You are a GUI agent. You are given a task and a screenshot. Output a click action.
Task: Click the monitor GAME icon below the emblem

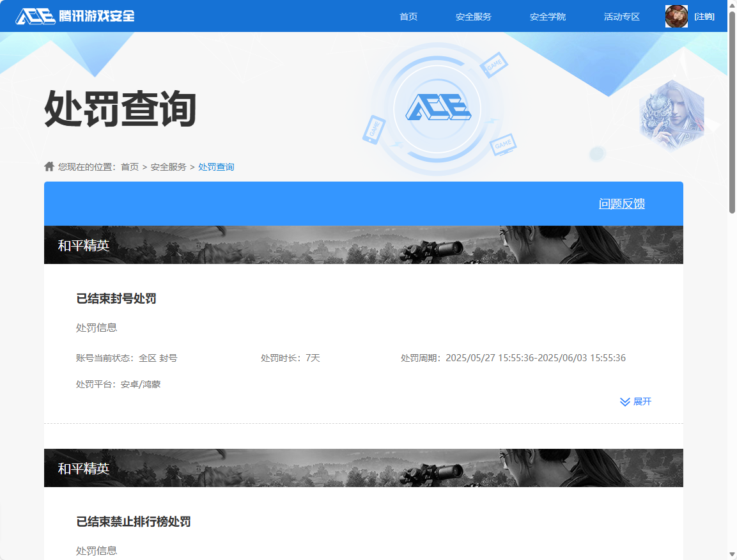click(503, 144)
